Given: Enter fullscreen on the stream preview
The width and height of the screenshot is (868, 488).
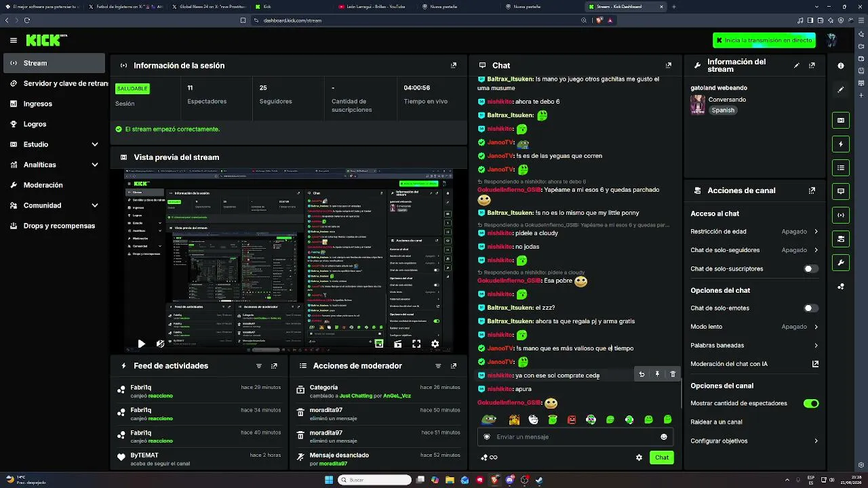Looking at the screenshot, I should pos(416,344).
